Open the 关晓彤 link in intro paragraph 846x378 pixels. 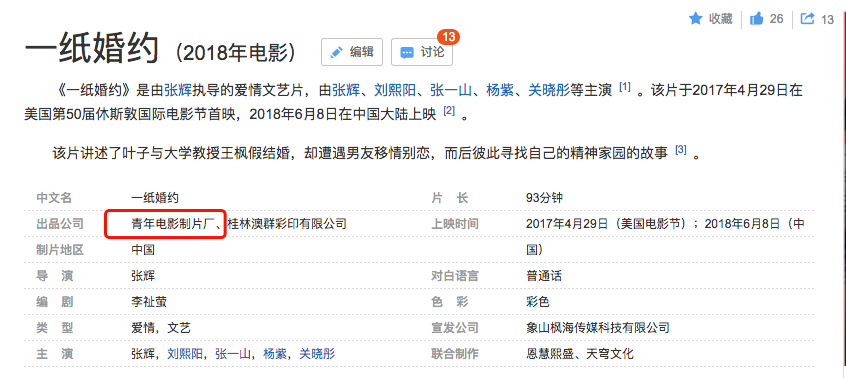pyautogui.click(x=549, y=90)
